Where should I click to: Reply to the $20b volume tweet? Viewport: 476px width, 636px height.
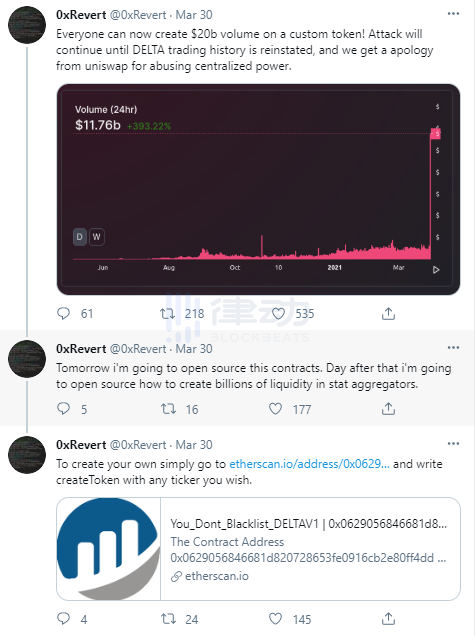[64, 314]
